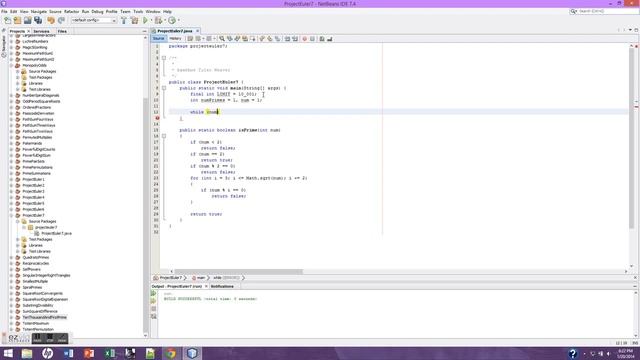The width and height of the screenshot is (640, 360).
Task: Click the Build Project hammer icon
Action: 124,20
